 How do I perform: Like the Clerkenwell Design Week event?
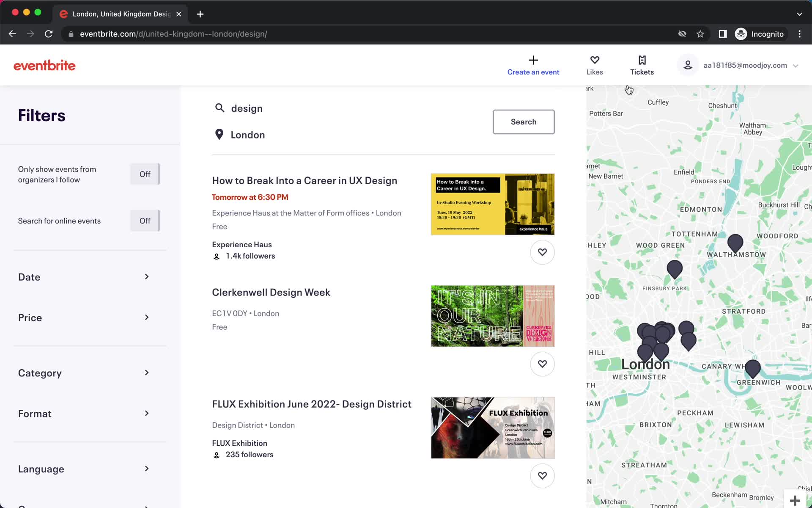coord(542,364)
